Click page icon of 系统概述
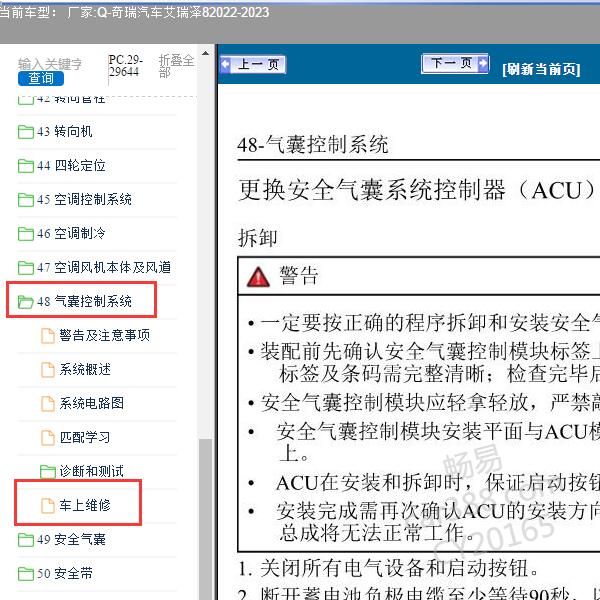This screenshot has width=600, height=600. pyautogui.click(x=48, y=370)
